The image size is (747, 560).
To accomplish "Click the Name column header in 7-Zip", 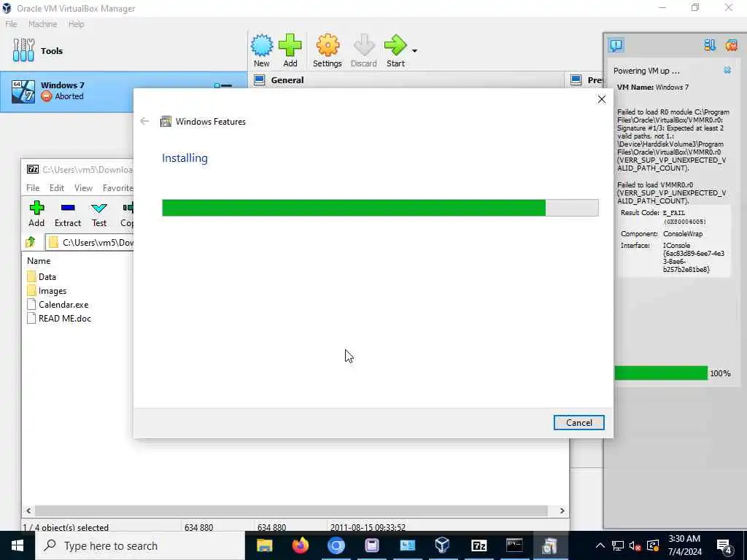I will point(39,261).
